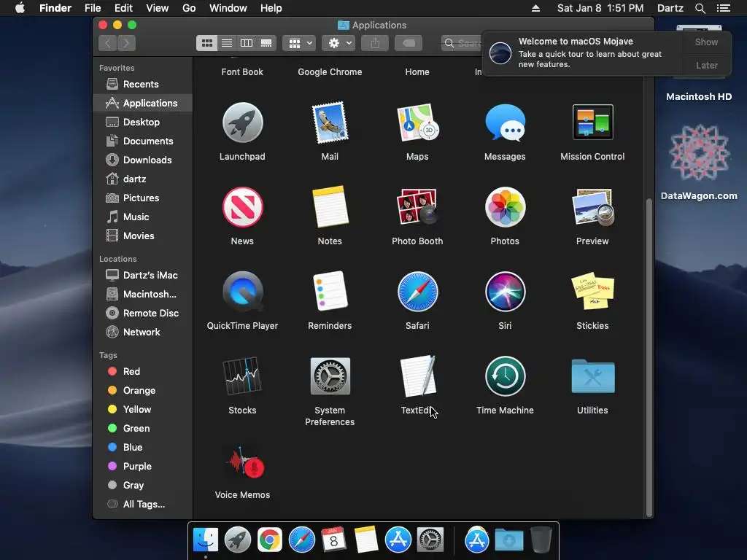
Task: Select Remote Disc in Locations
Action: (142, 314)
